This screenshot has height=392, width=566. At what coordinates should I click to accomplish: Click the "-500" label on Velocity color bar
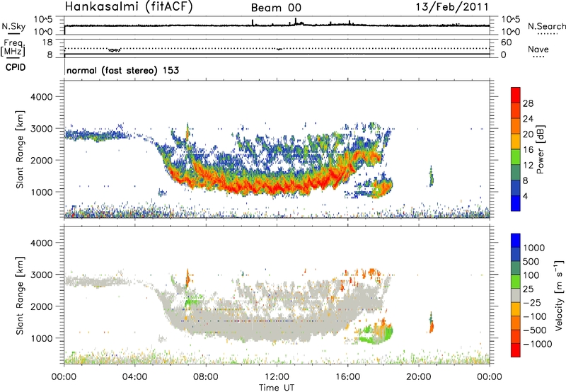coord(535,330)
